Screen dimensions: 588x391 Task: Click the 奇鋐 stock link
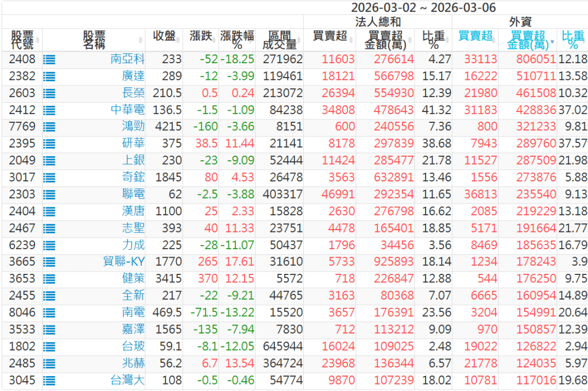coord(133,178)
